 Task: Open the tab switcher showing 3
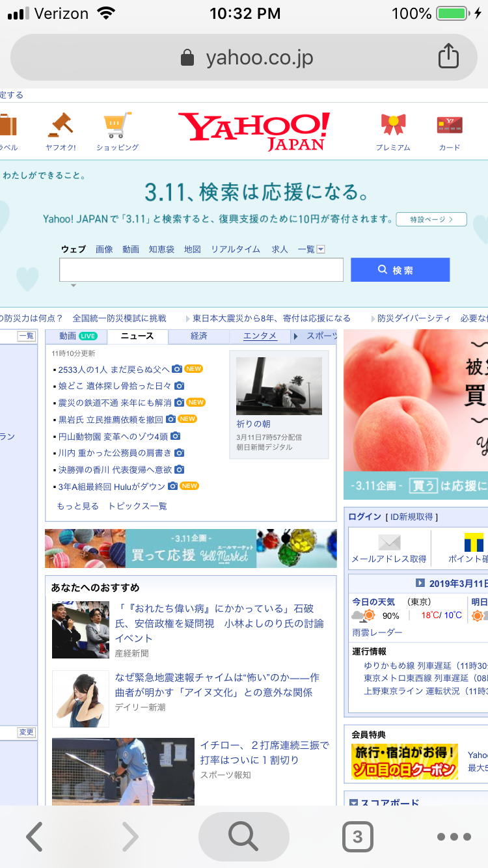tap(357, 837)
